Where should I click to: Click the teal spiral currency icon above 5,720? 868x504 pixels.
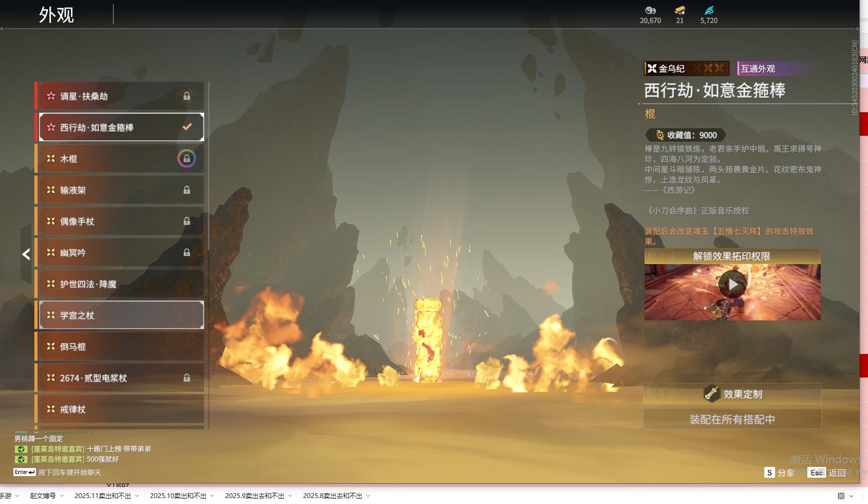pyautogui.click(x=709, y=10)
